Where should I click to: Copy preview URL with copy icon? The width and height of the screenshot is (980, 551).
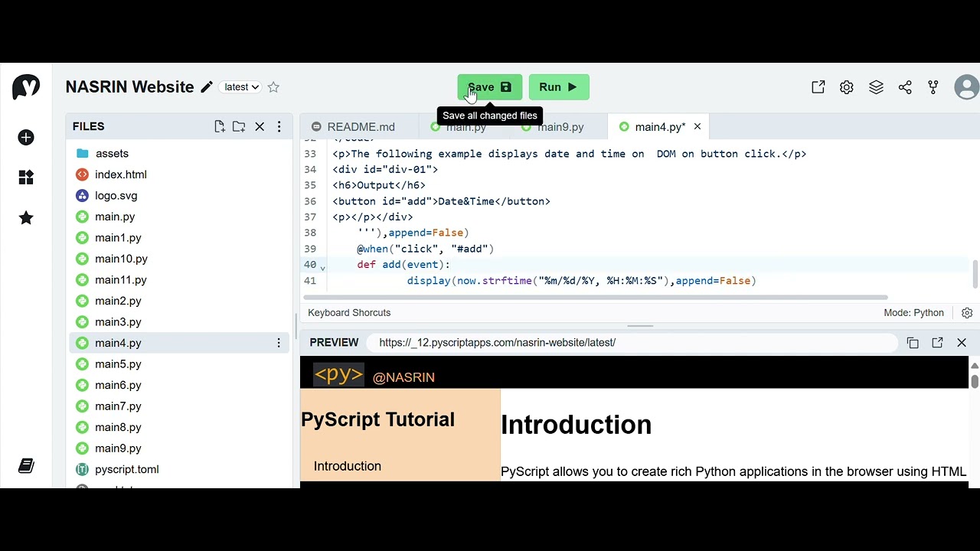[913, 343]
